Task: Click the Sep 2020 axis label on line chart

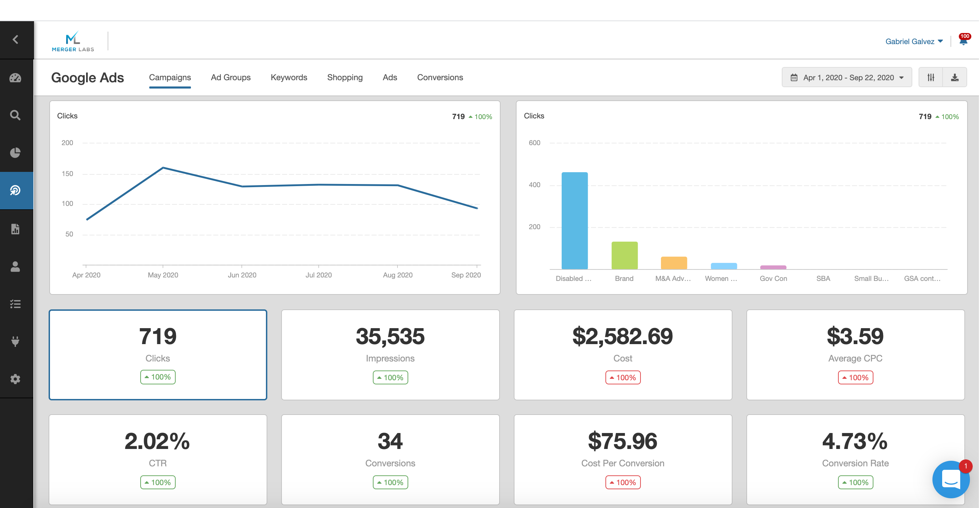Action: tap(466, 275)
